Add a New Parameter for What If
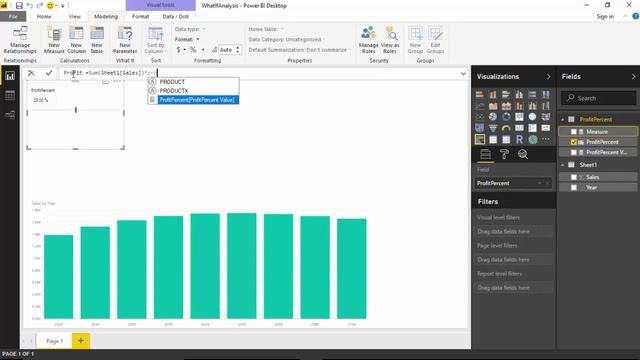 [x=125, y=40]
